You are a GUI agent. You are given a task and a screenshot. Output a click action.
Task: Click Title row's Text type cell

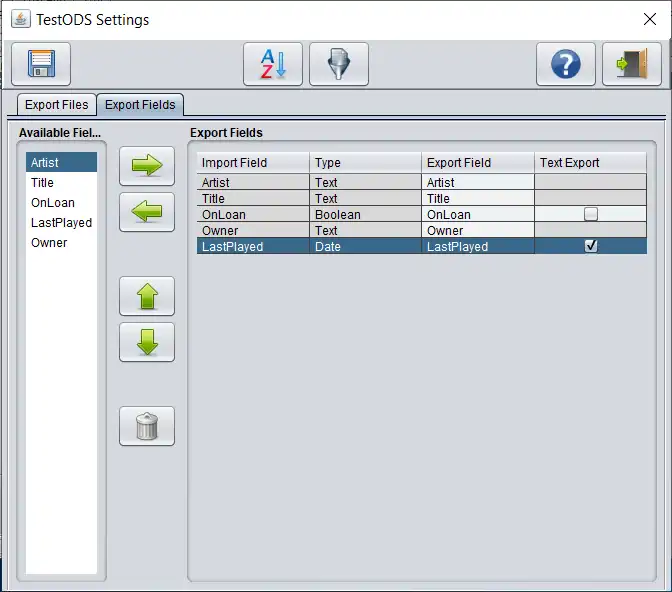[365, 198]
